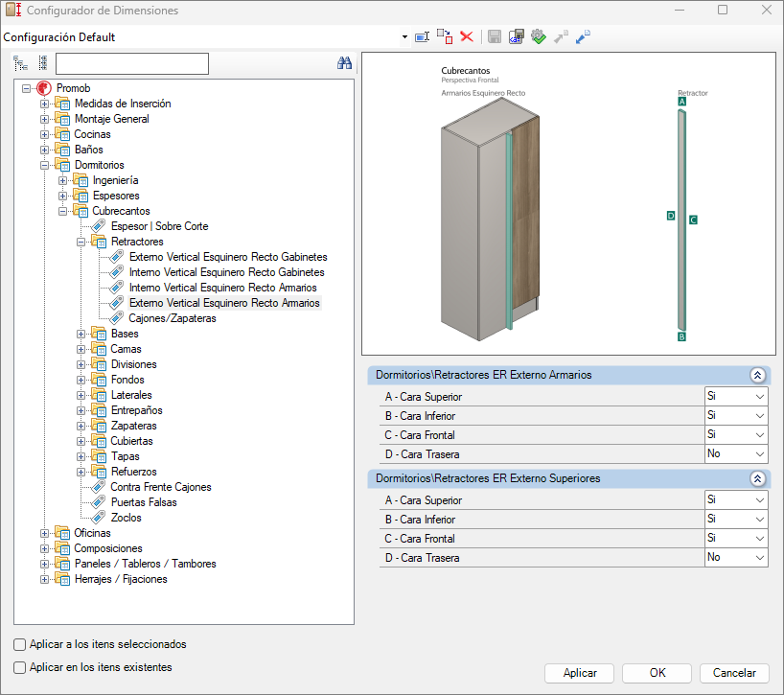
Task: Click the Cancelar button
Action: (734, 673)
